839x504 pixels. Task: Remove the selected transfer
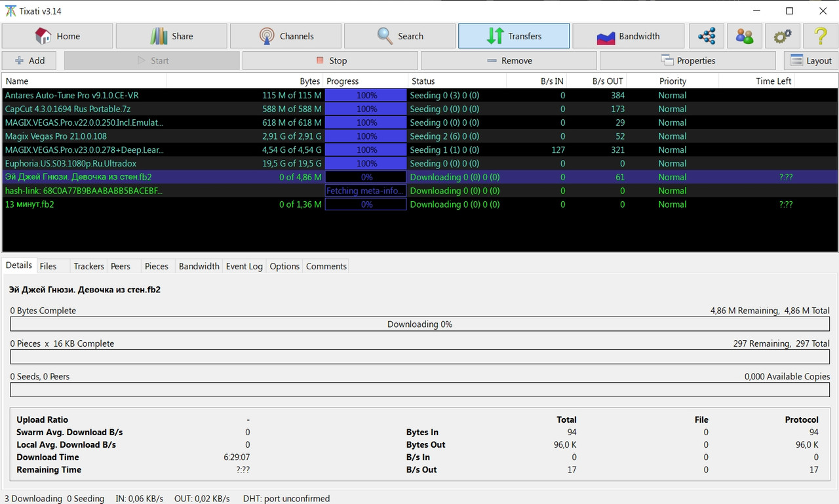coord(509,60)
